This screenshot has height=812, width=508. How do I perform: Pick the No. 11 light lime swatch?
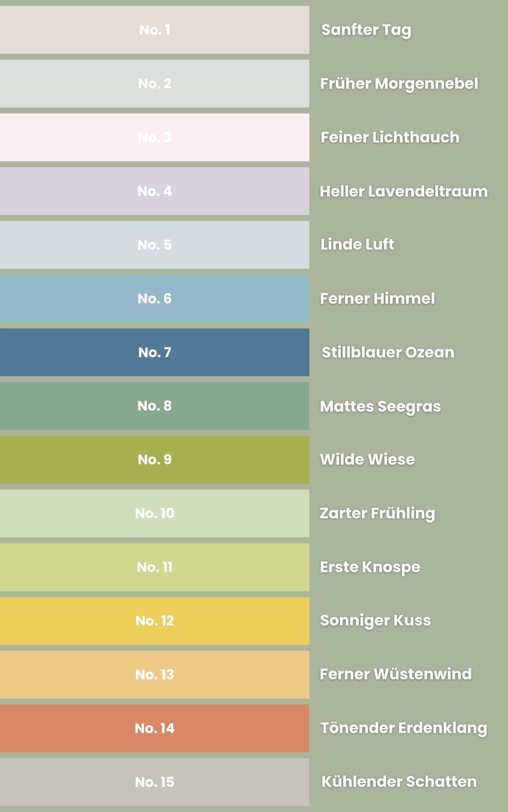pyautogui.click(x=154, y=567)
